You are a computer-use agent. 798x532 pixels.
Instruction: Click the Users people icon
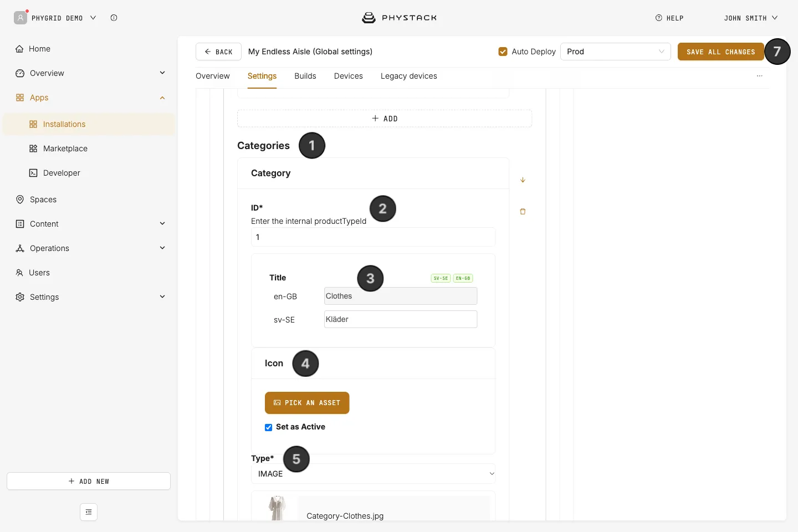[19, 273]
